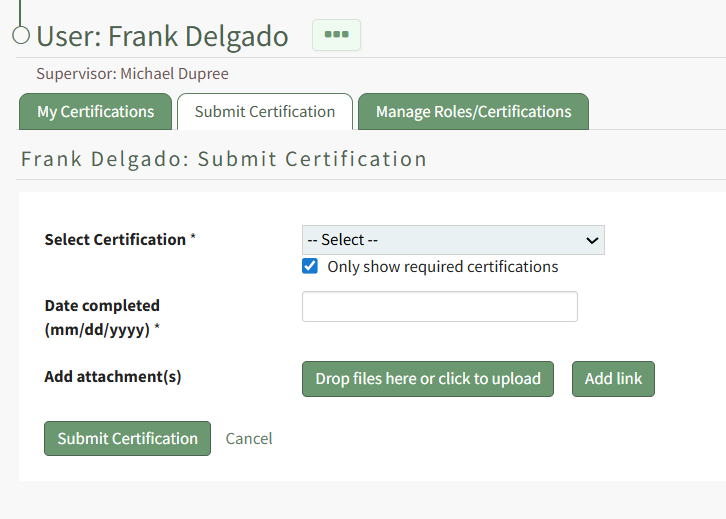This screenshot has height=519, width=726.
Task: Click the circle marker beside the user name
Action: click(21, 36)
